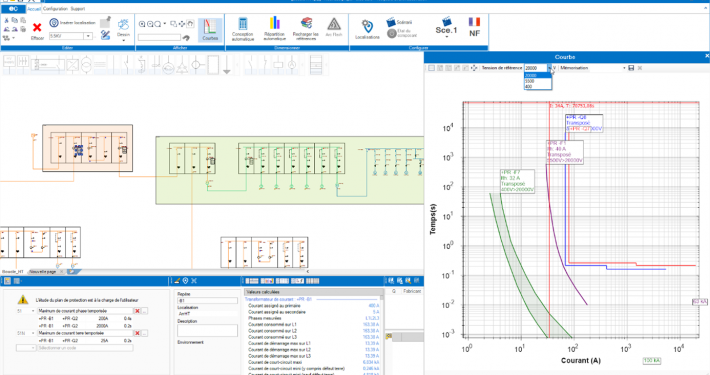
Task: Click the Description text field
Action: tap(207, 330)
